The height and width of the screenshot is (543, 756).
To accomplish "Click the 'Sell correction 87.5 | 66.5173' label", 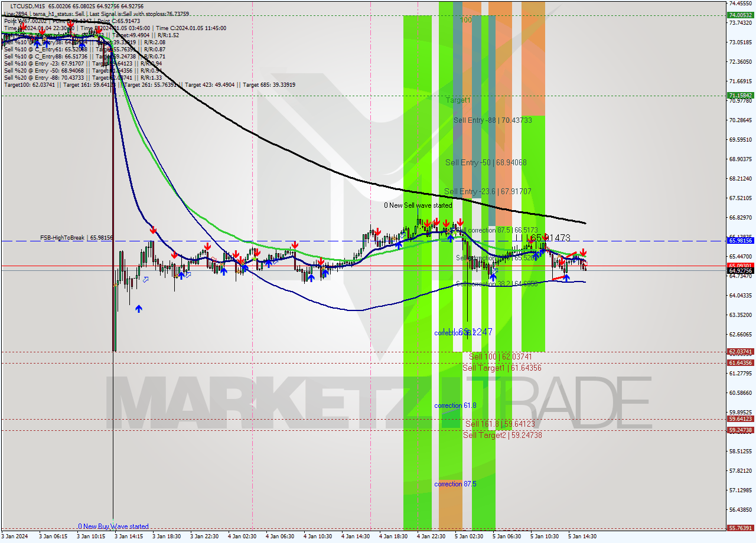I will click(x=497, y=230).
